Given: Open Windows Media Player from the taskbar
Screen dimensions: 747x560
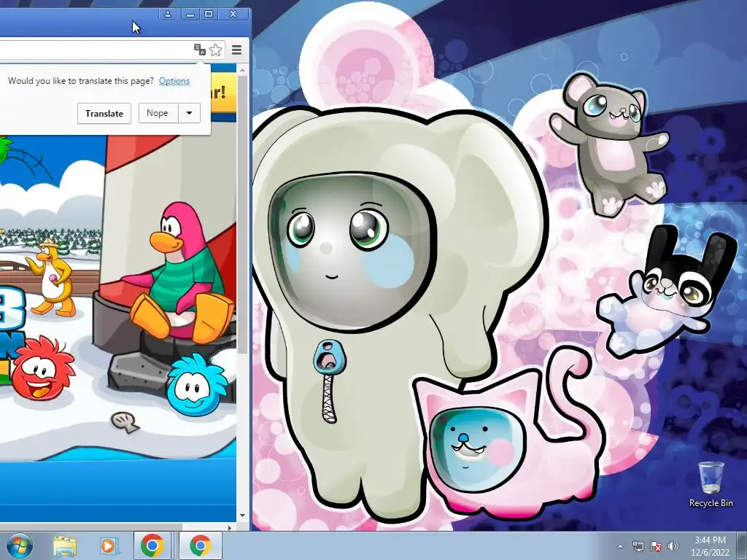Looking at the screenshot, I should (108, 546).
